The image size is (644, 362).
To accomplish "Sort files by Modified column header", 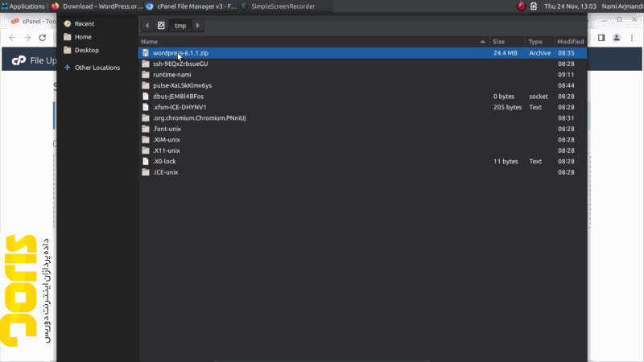I will click(x=570, y=42).
